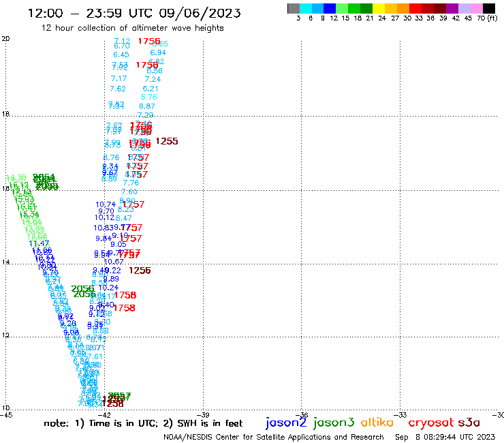Click the gray swatch in the color scale
This screenshot has height=443, width=504.
[x=294, y=8]
